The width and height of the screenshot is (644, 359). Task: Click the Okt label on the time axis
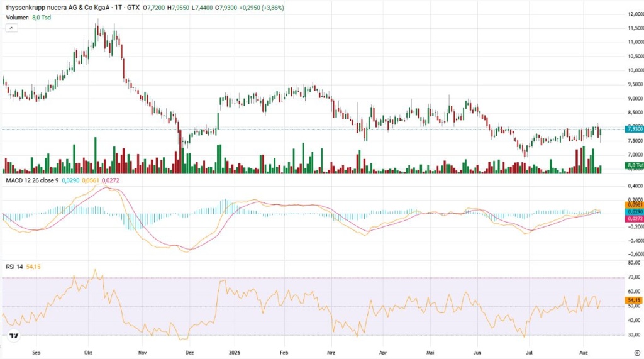click(x=88, y=353)
